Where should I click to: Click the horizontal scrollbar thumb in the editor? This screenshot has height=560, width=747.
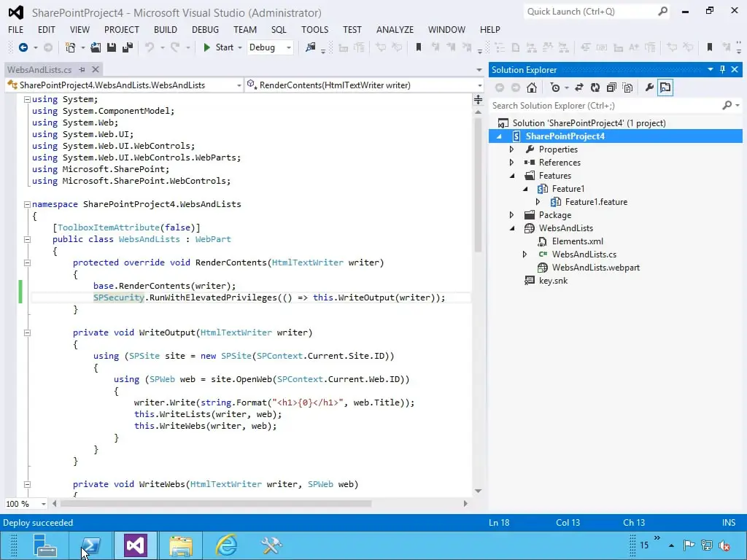pyautogui.click(x=216, y=504)
